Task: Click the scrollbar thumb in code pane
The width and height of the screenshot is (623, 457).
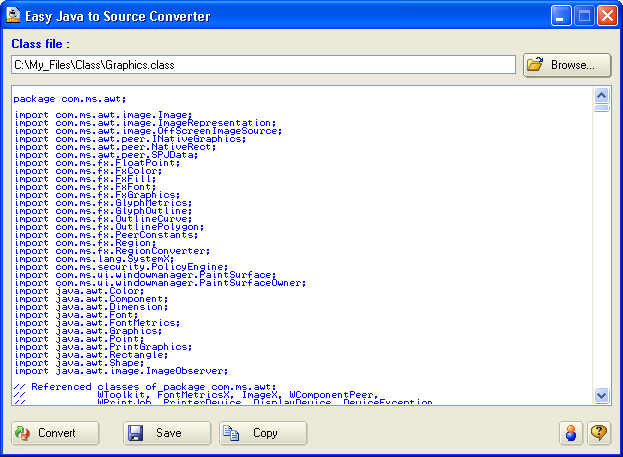Action: pos(602,108)
